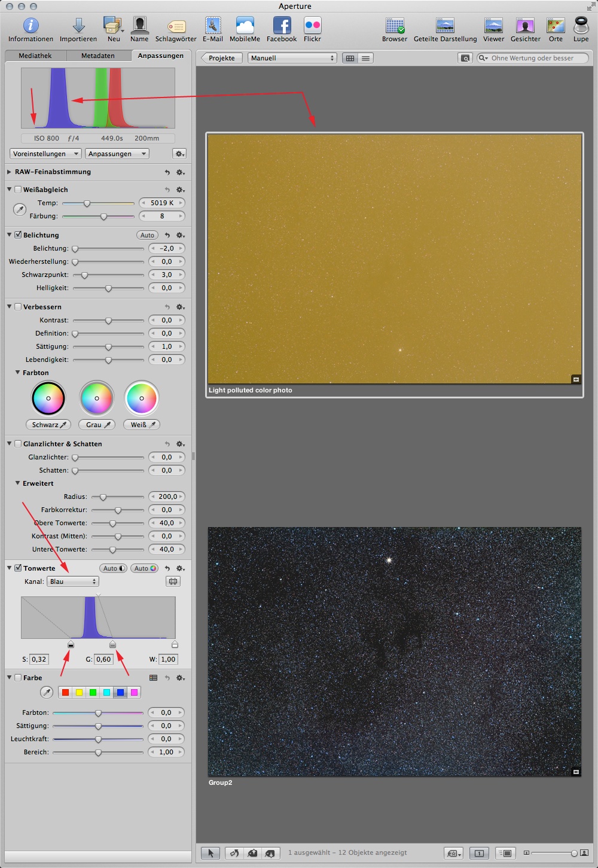Disable the Tonwerte checkbox
This screenshot has height=868, width=598.
18,568
